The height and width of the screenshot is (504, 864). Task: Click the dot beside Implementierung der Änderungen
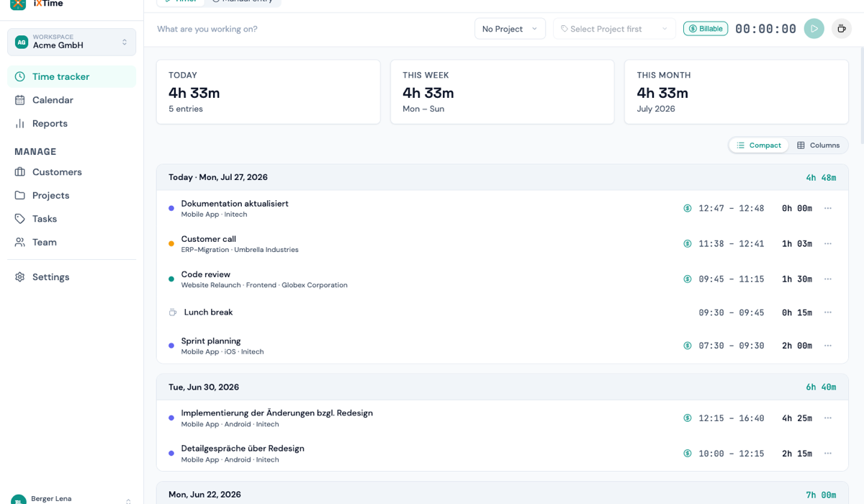point(171,418)
